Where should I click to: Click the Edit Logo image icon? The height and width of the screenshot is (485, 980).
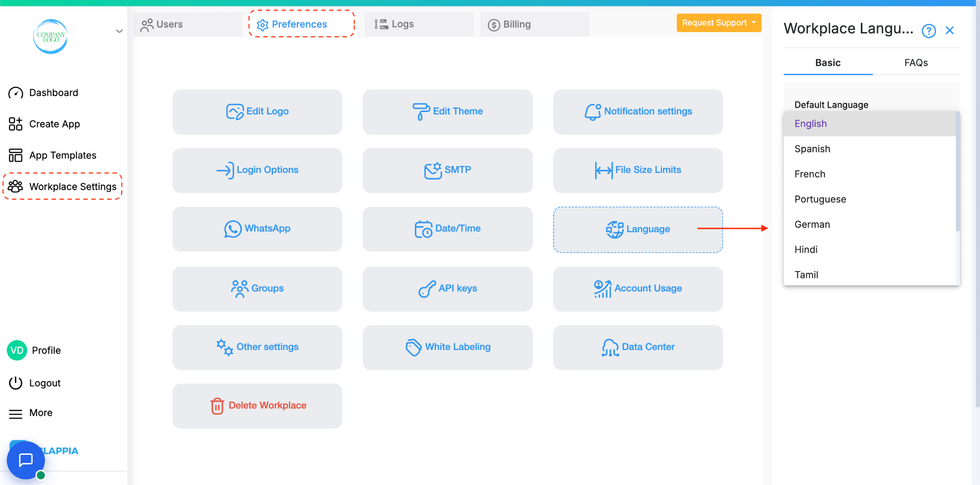tap(235, 112)
